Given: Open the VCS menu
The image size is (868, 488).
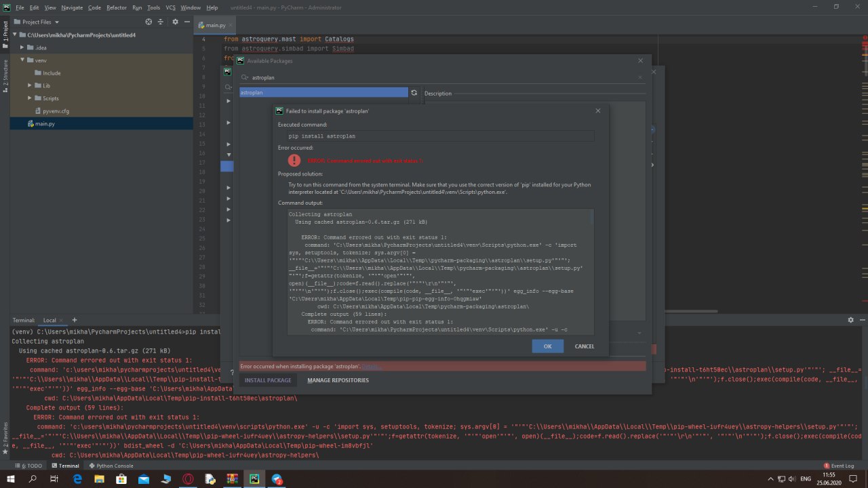Looking at the screenshot, I should [170, 7].
